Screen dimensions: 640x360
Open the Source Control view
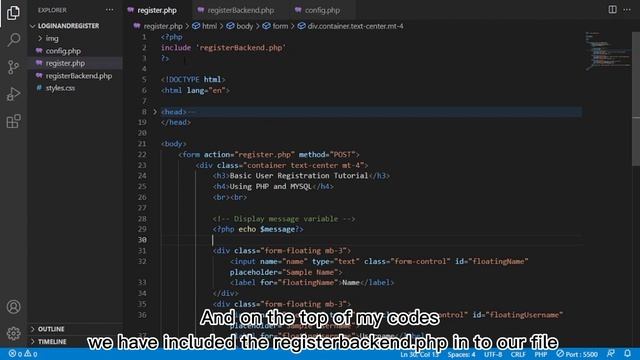click(13, 67)
